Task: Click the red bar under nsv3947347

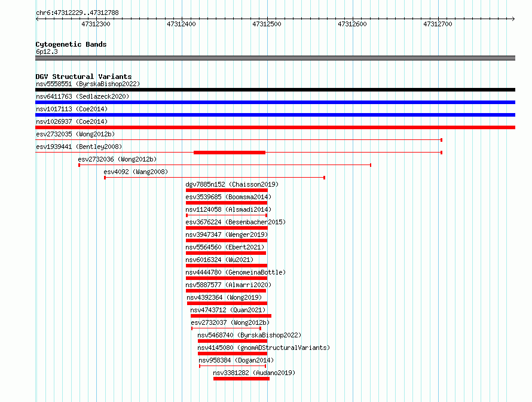Action: tap(227, 240)
